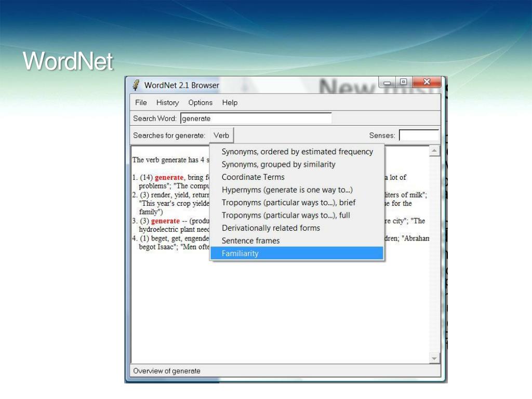Toggle the Verb searches dropdown button
Screen dimensions: 532x399
coord(221,136)
